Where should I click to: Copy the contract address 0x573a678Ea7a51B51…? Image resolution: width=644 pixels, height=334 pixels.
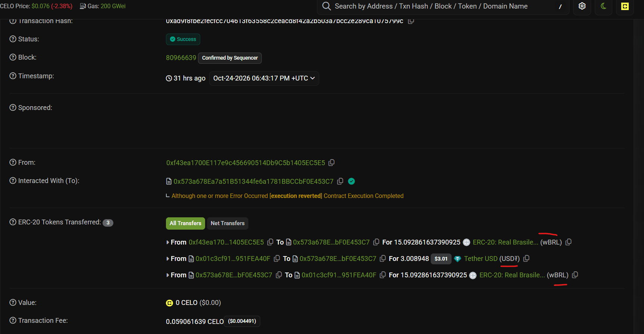point(340,181)
